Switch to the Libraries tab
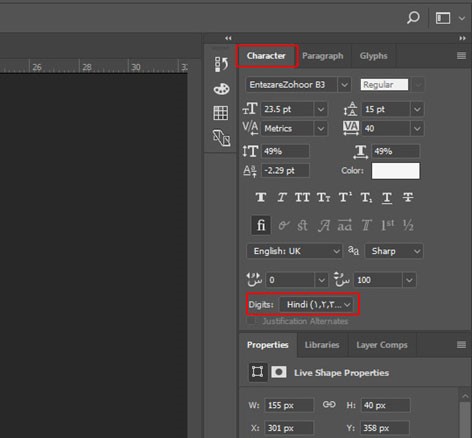Image resolution: width=472 pixels, height=438 pixels. pos(322,345)
